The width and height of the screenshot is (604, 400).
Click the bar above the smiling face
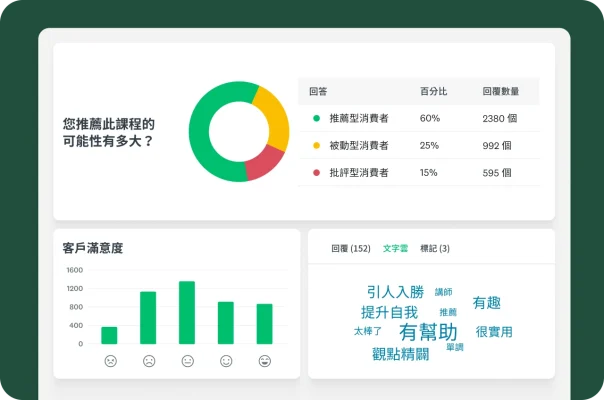click(x=226, y=323)
